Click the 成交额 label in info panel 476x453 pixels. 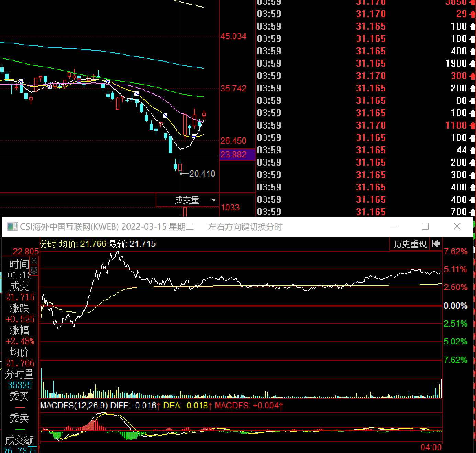[x=20, y=440]
